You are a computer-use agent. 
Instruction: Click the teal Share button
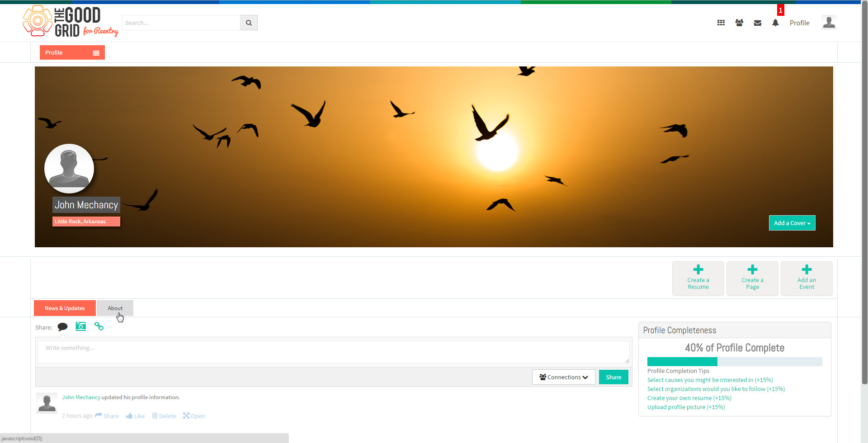point(613,377)
